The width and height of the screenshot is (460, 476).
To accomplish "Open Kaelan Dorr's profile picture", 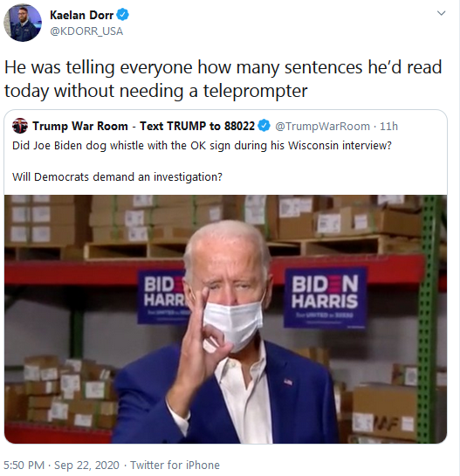I will pyautogui.click(x=23, y=23).
